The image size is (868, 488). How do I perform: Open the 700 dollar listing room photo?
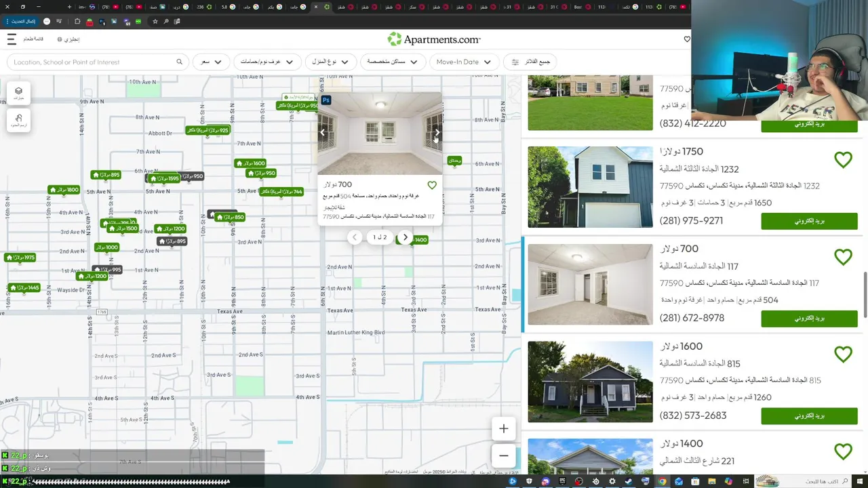click(x=590, y=285)
